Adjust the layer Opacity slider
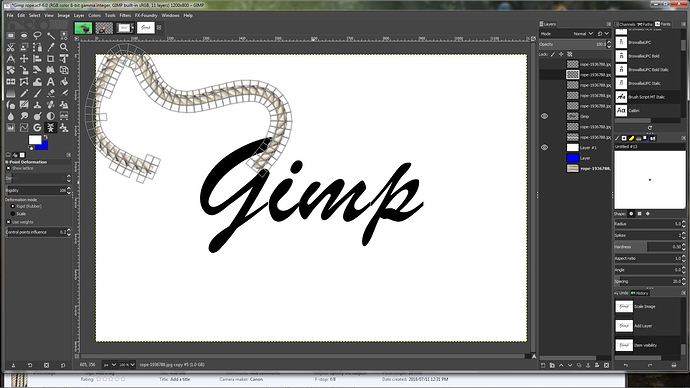This screenshot has width=690, height=388. [x=573, y=44]
